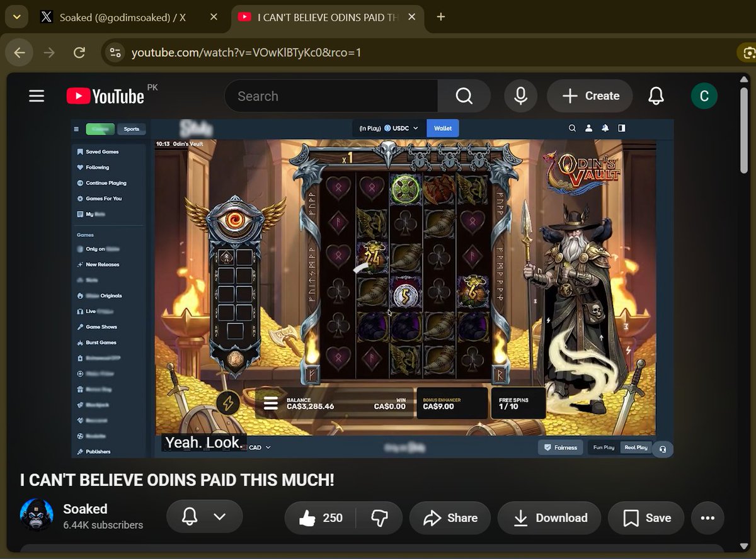Click the browser address bar URL

coord(246,52)
